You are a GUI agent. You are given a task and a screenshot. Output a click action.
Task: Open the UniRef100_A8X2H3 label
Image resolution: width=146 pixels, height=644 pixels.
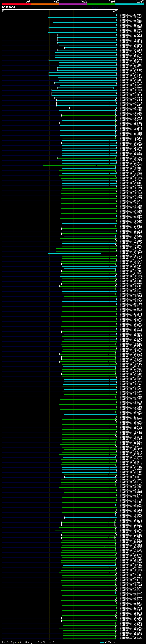(x=131, y=567)
